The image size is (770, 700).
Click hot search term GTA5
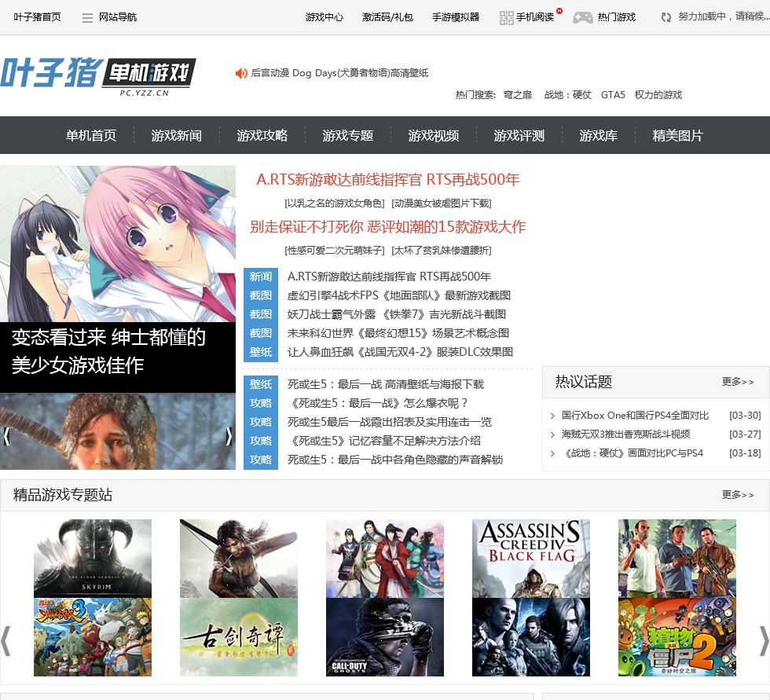(613, 95)
